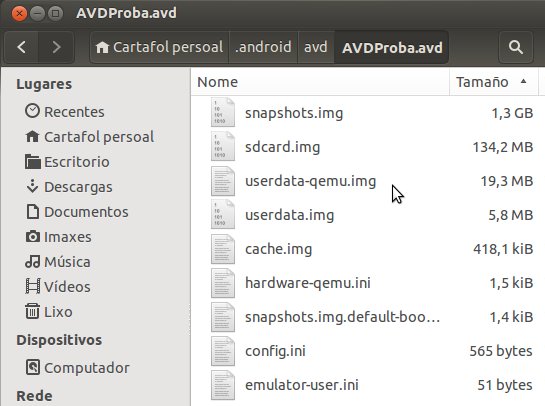Select the file name userdata-qemu.img
545x406 pixels.
tap(310, 181)
